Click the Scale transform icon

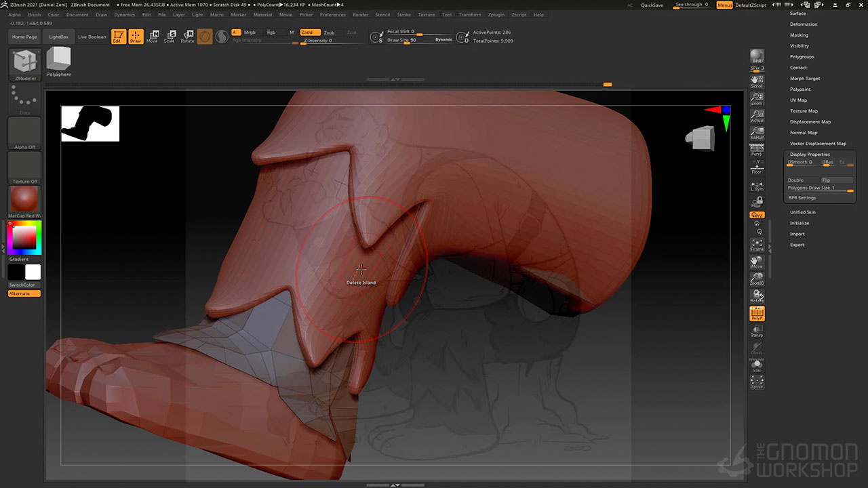(x=170, y=37)
